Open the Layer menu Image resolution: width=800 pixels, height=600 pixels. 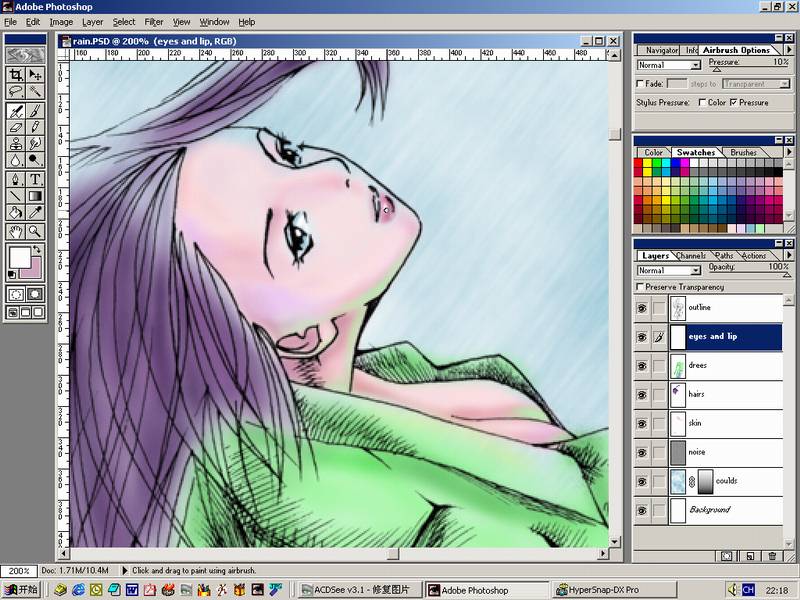(x=92, y=22)
